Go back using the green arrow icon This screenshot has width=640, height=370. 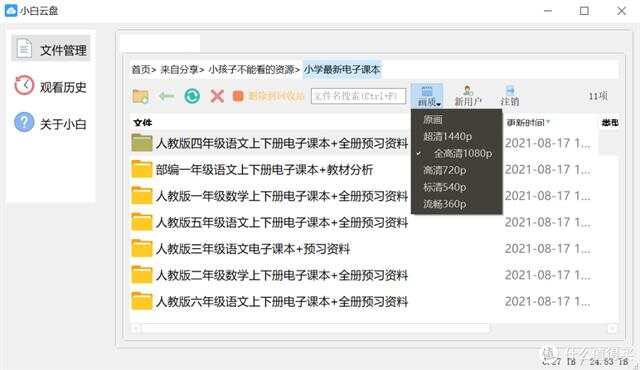tap(166, 96)
